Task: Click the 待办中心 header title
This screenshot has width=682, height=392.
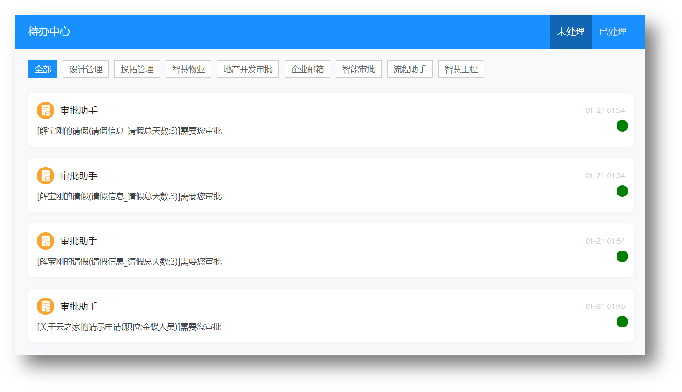Action: (49, 31)
